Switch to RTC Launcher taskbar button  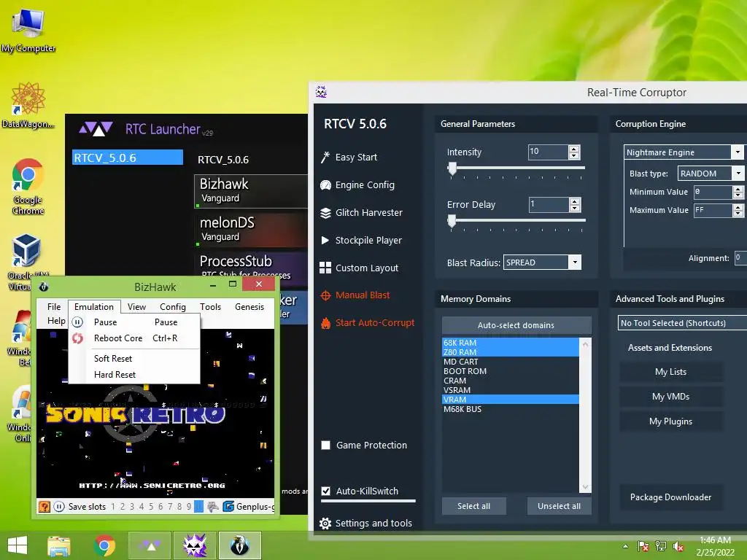click(x=150, y=545)
